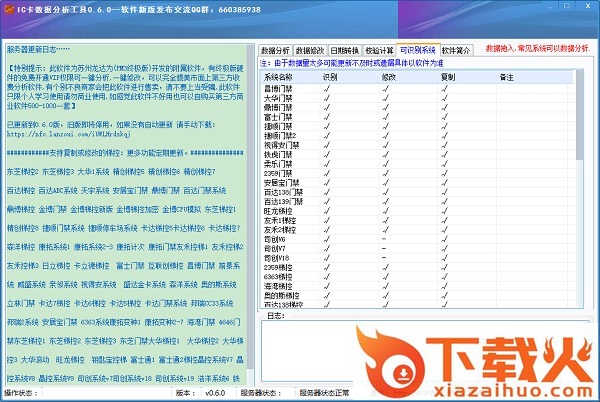This screenshot has width=600, height=402.
Task: Select the 富士门禁 row
Action: click(x=417, y=117)
